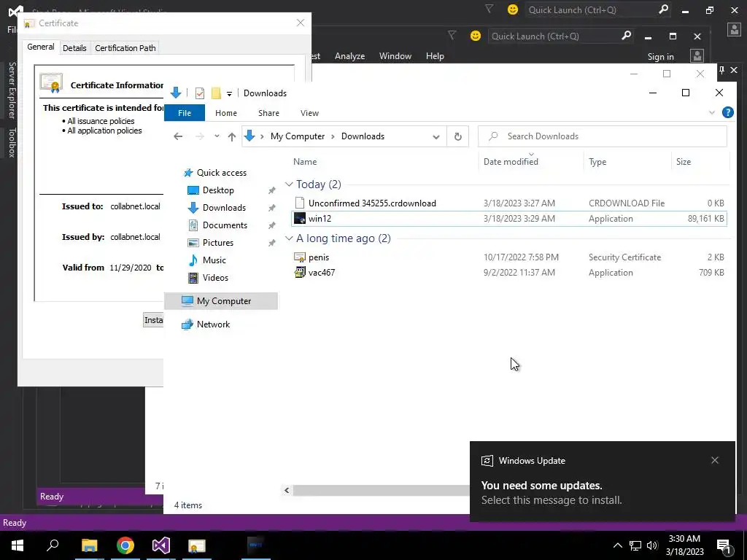Go up one folder level
The width and height of the screenshot is (747, 560).
coord(231,136)
